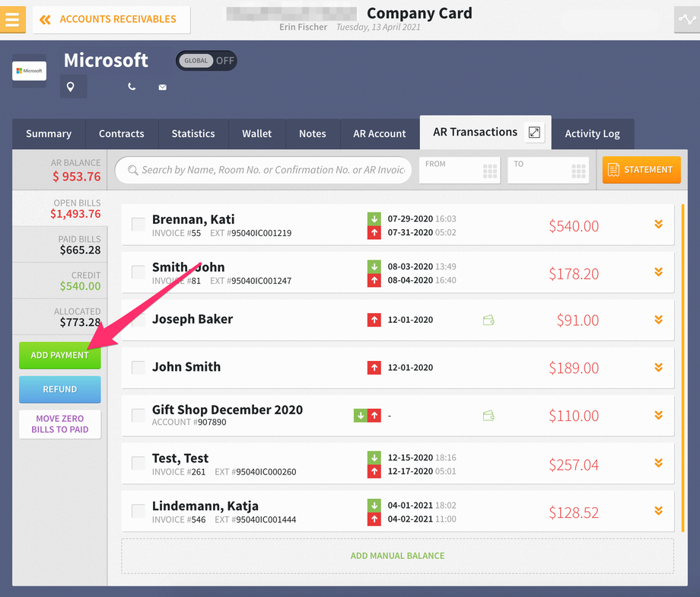Open the Contracts tab
Viewport: 700px width, 597px height.
tap(122, 133)
